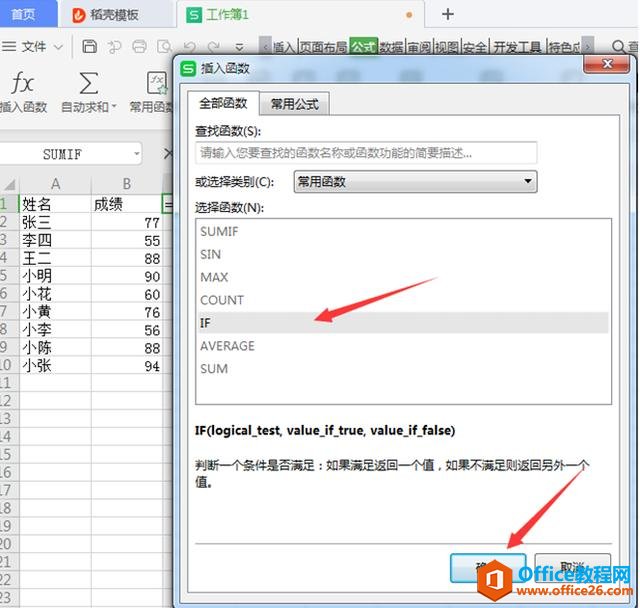
Task: Open the 审阅 ribbon tab
Action: coord(419,48)
